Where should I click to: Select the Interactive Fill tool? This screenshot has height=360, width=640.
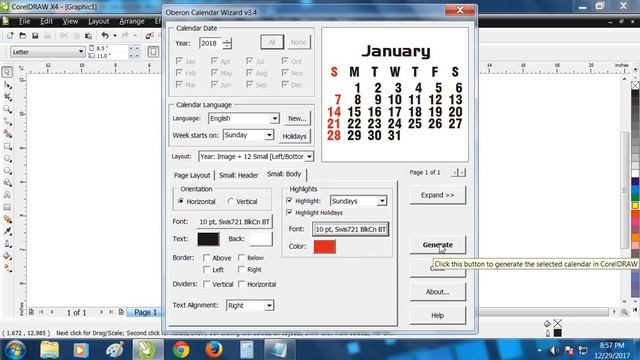coord(7,268)
